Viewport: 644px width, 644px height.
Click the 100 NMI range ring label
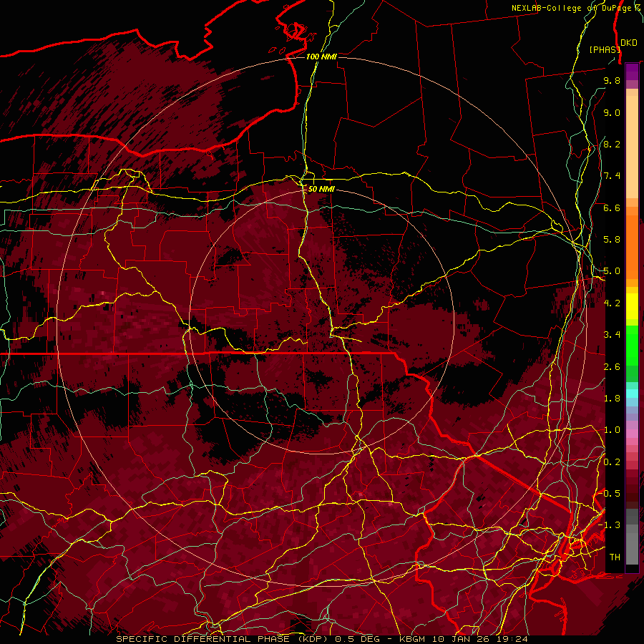(x=321, y=57)
